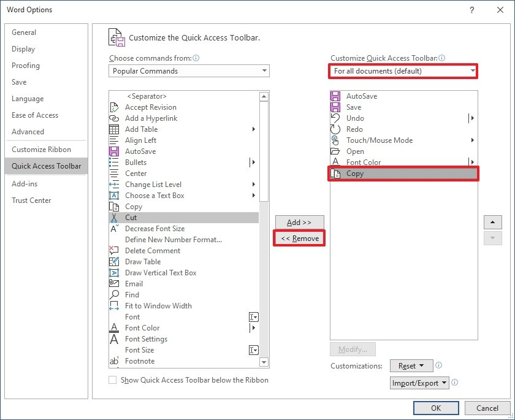Select the Footnote ab icon
The image size is (515, 420).
[114, 361]
